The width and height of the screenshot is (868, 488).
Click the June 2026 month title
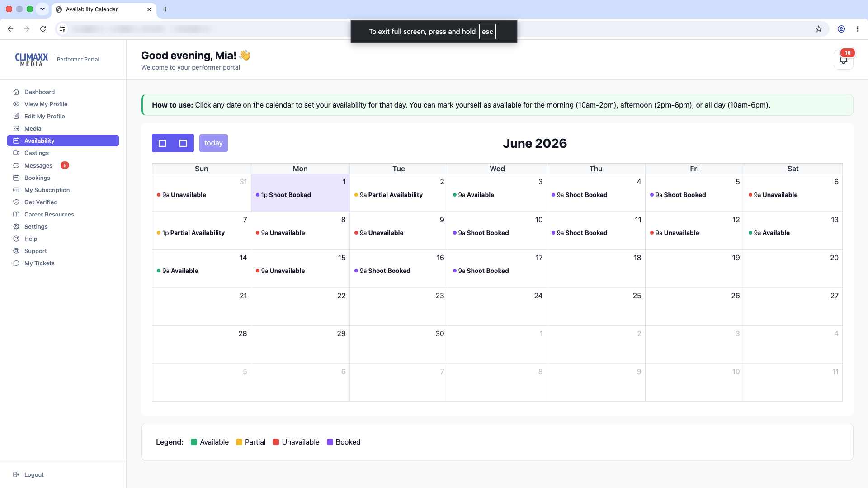pos(535,143)
